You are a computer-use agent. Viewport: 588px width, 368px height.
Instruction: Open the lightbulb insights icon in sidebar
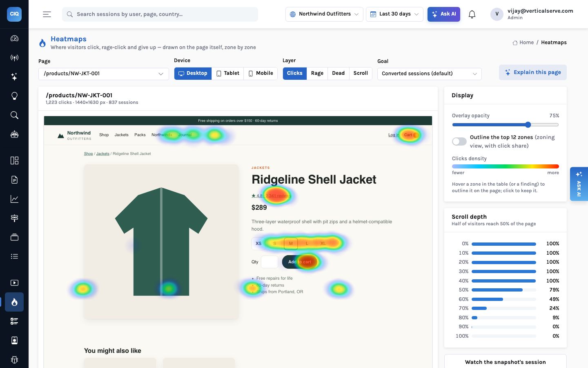pos(14,96)
